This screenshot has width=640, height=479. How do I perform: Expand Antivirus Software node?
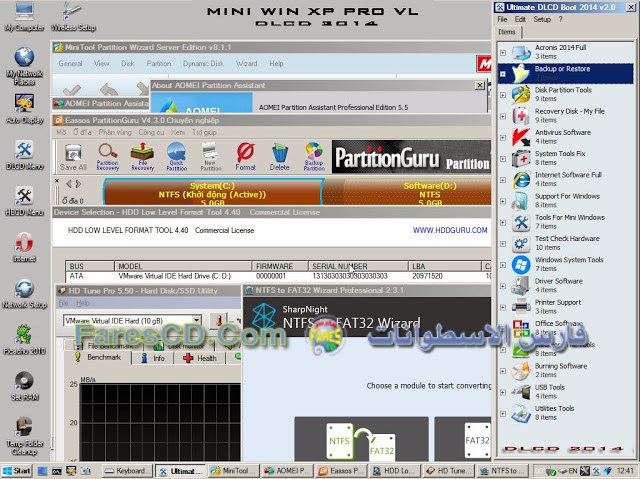(x=503, y=137)
